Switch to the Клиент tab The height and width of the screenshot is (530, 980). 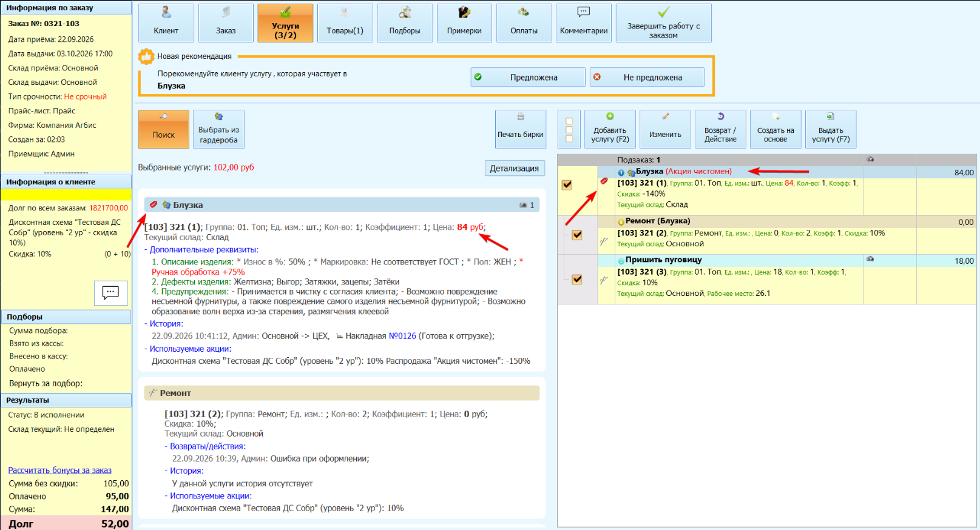[166, 23]
